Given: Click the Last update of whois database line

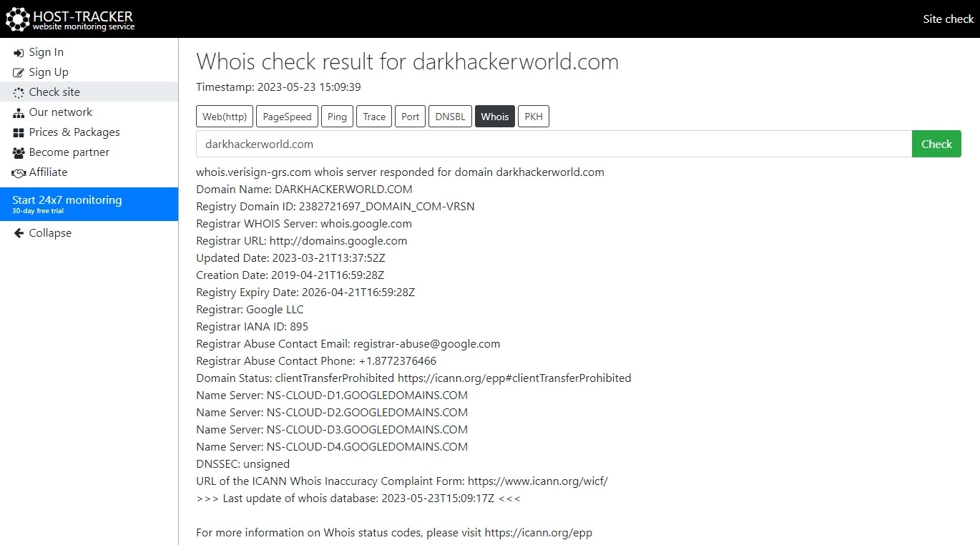Looking at the screenshot, I should click(358, 499).
